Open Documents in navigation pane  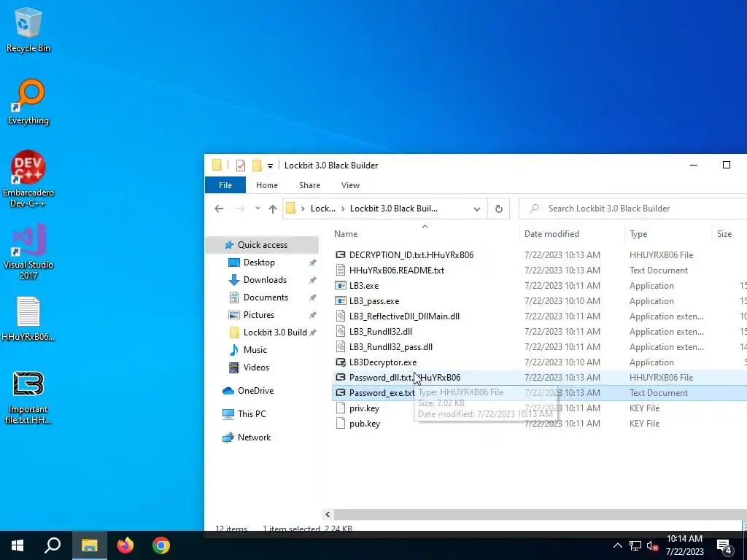tap(266, 297)
